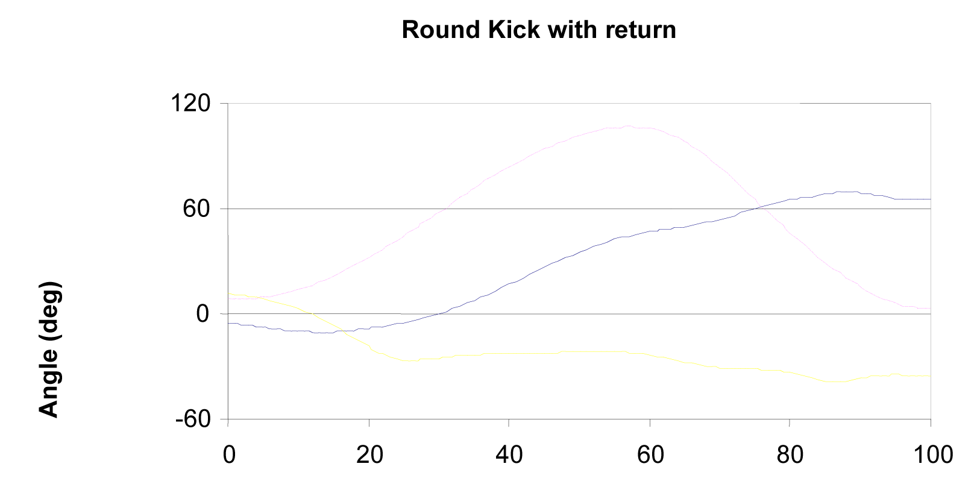Select the 120 label on the vertical axis
980x496 pixels.
[x=190, y=104]
